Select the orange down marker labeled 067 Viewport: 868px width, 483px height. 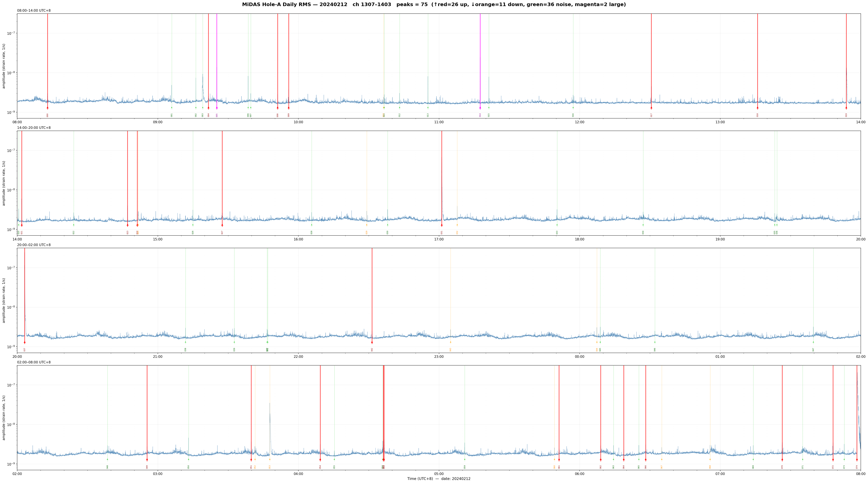coord(661,459)
